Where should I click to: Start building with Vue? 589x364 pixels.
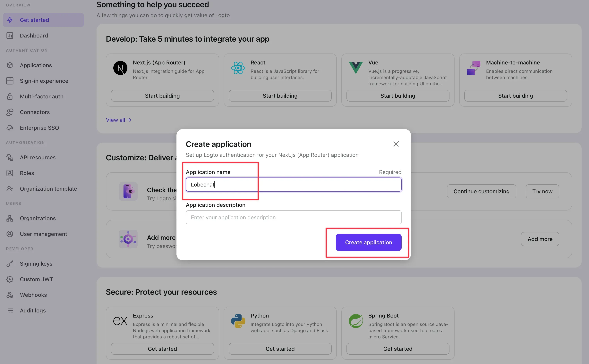click(398, 96)
